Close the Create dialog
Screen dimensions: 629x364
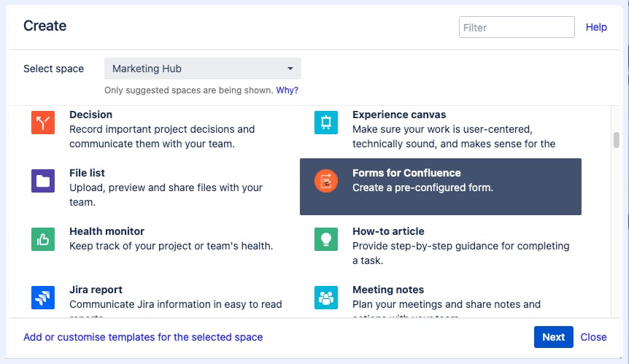[x=594, y=337]
